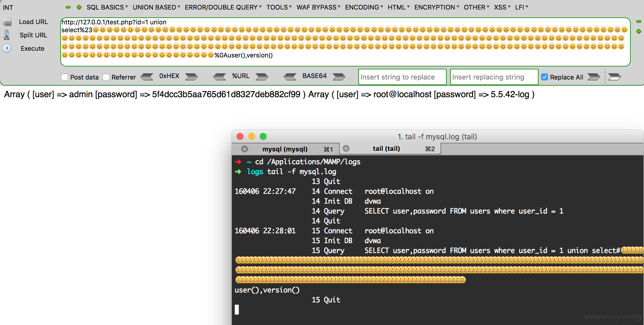This screenshot has height=325, width=644.
Task: Click the right arrow after %URL
Action: tap(262, 77)
